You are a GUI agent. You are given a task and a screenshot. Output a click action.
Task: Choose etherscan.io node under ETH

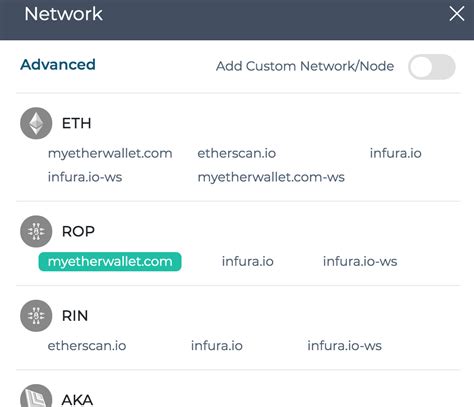click(237, 153)
